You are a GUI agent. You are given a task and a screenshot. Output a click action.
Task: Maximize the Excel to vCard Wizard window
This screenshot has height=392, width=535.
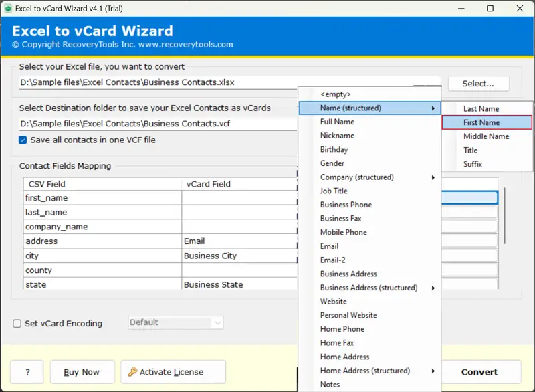490,9
